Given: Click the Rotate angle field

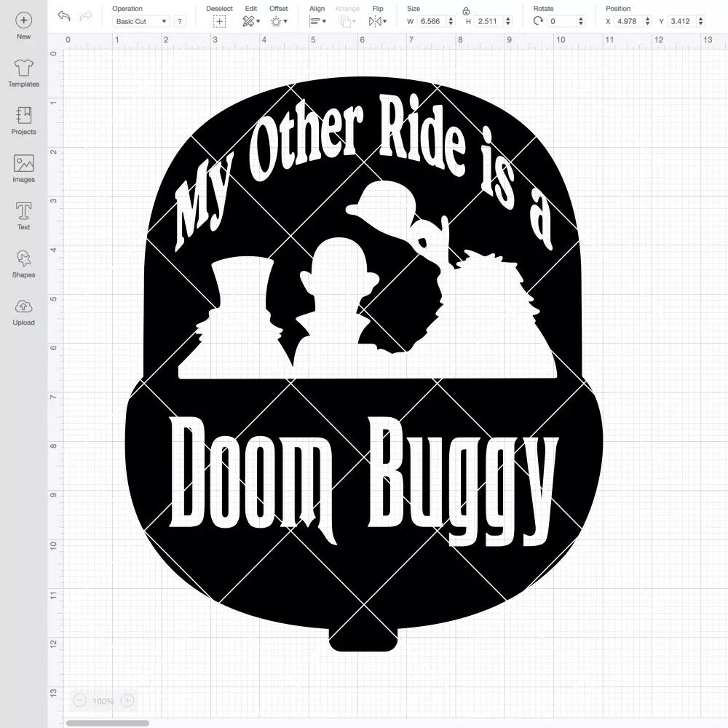Looking at the screenshot, I should coord(561,21).
